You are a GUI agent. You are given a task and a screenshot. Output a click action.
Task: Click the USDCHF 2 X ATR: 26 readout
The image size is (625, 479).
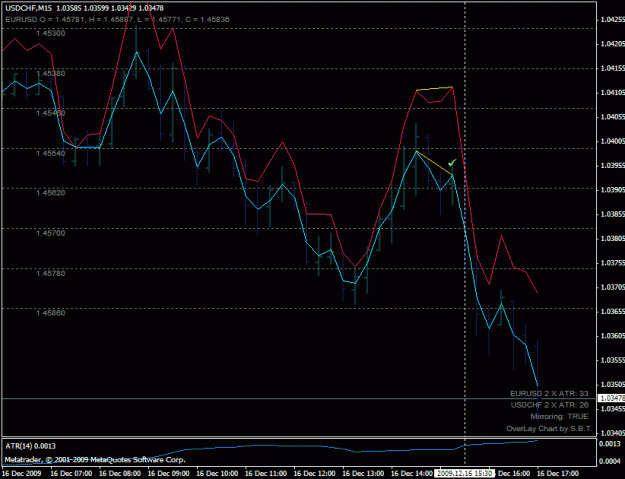click(x=550, y=405)
